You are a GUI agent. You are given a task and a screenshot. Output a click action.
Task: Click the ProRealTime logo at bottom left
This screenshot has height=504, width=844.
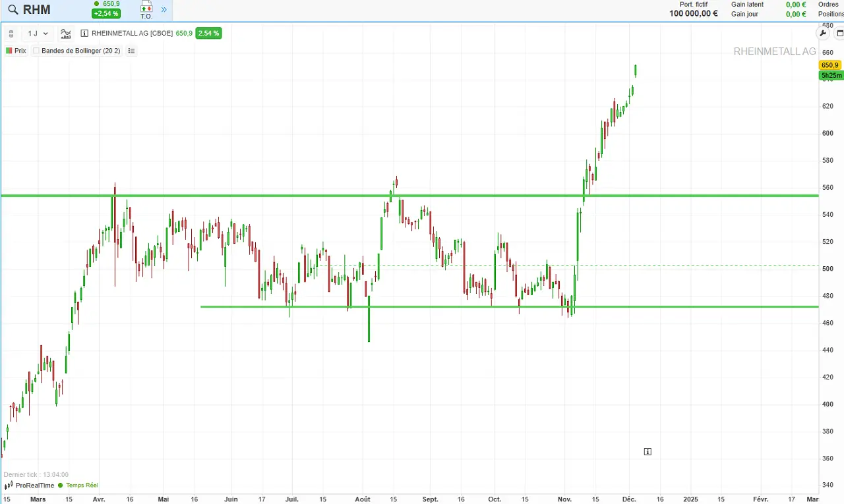click(x=29, y=485)
